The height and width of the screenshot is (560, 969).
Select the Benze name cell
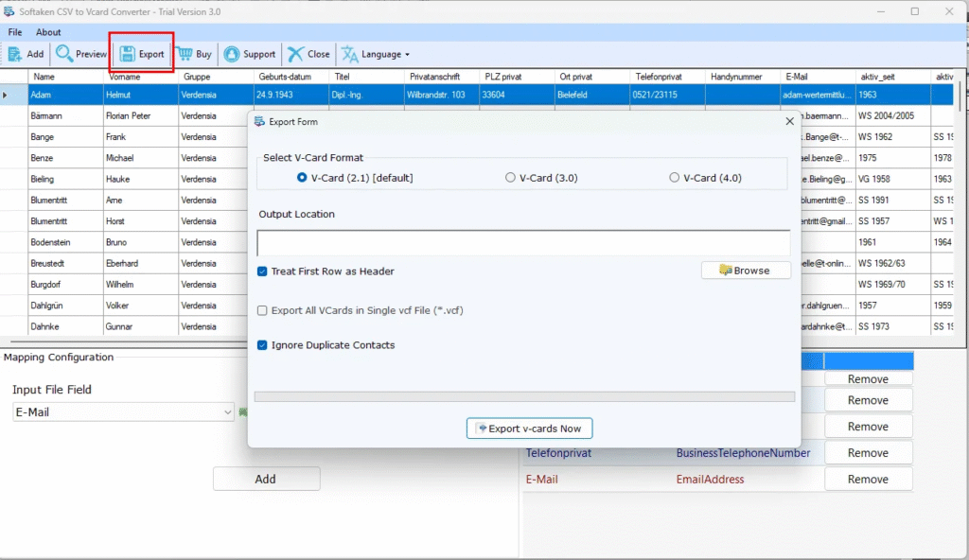click(x=65, y=158)
